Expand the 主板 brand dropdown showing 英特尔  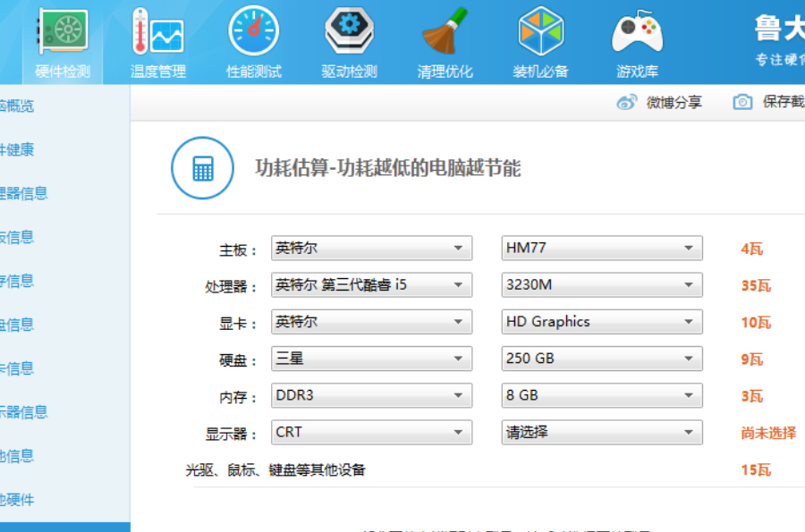(x=371, y=249)
